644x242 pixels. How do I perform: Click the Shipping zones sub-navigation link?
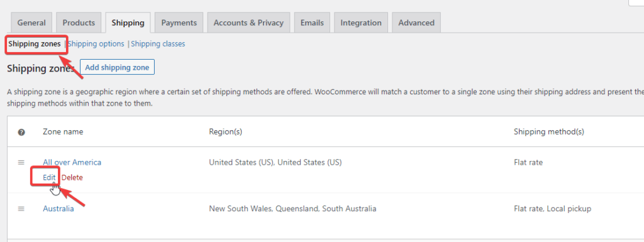[35, 44]
